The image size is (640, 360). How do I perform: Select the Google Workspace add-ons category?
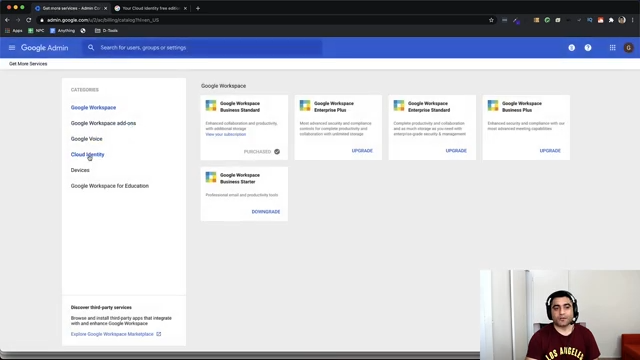103,123
